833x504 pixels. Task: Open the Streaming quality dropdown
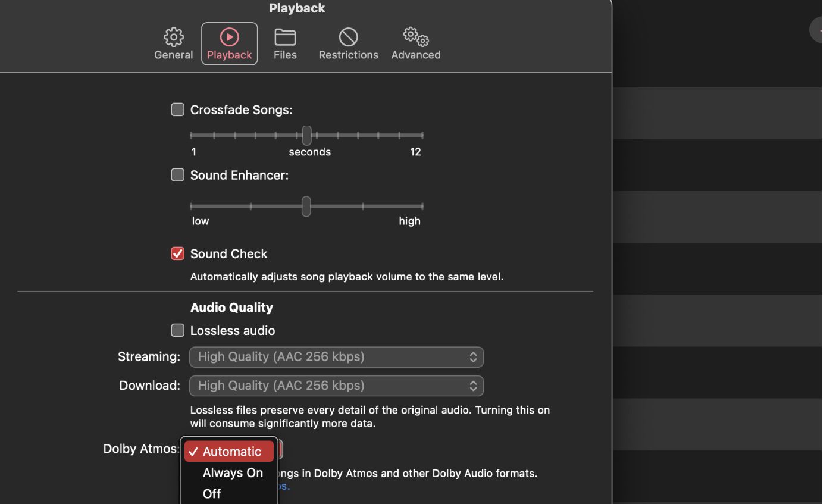336,356
